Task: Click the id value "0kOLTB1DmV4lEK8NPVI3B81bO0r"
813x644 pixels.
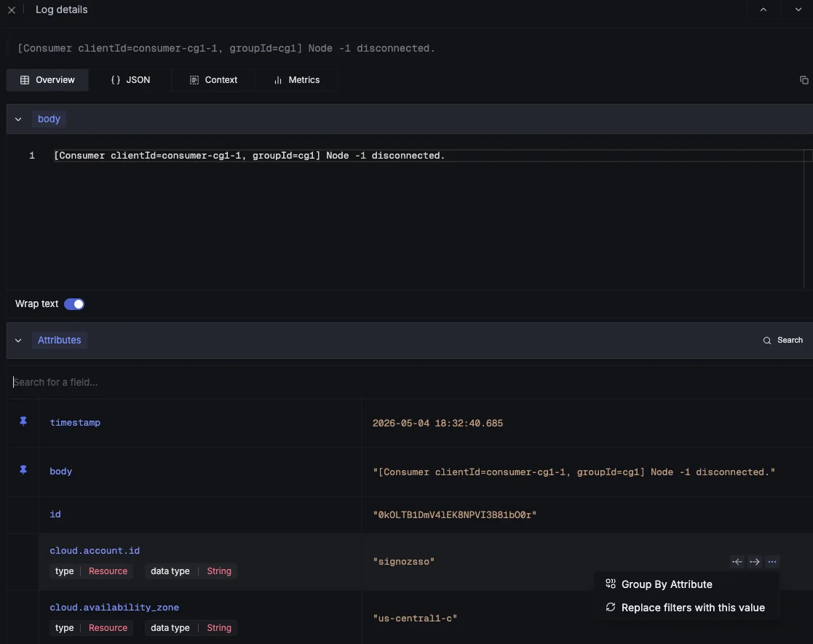Action: pos(455,515)
